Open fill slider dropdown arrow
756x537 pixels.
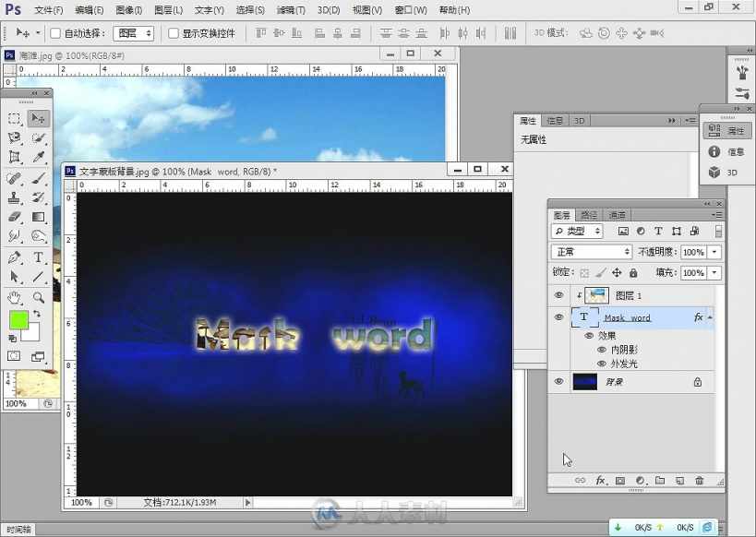[x=714, y=273]
